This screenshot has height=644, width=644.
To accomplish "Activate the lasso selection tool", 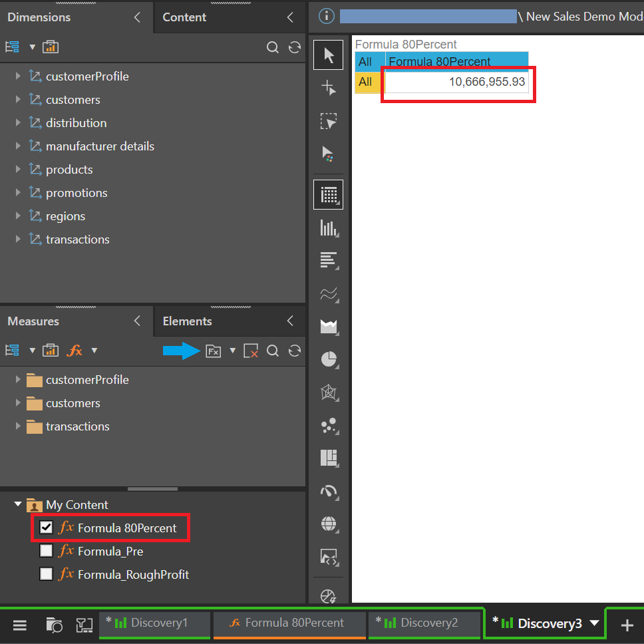I will pos(328,121).
